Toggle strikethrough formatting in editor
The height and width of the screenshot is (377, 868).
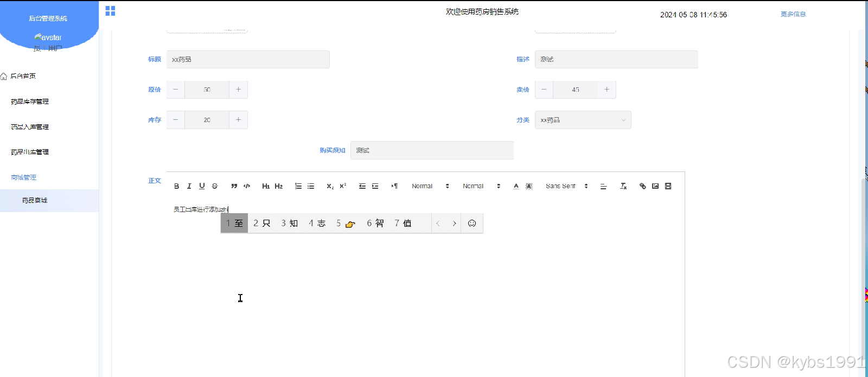tap(215, 186)
